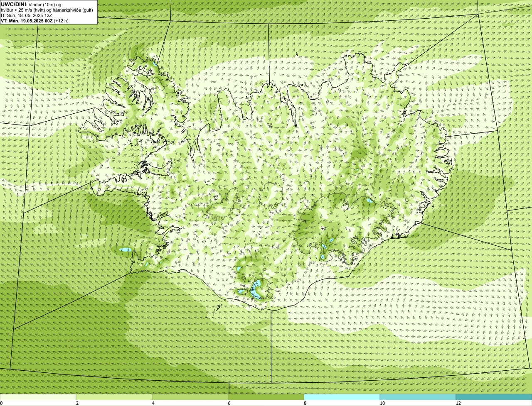Click the cyan 10–12 color bar segment
This screenshot has height=406, width=532.
[x=418, y=397]
